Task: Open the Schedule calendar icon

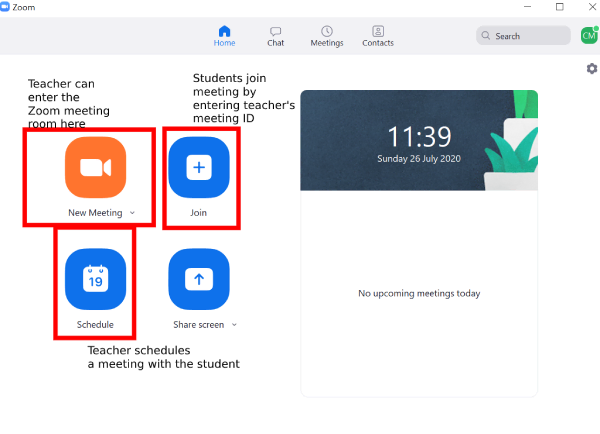Action: (x=95, y=279)
